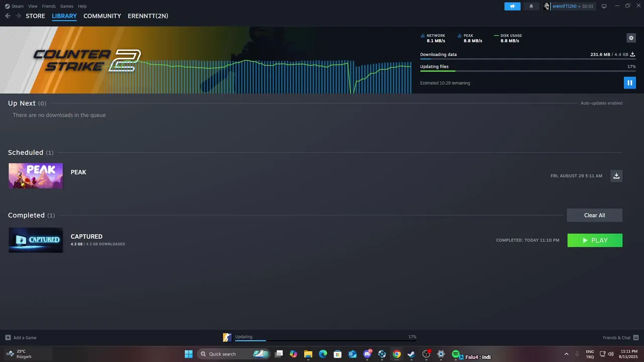Image resolution: width=644 pixels, height=362 pixels.
Task: Open the Help menu
Action: tap(82, 6)
